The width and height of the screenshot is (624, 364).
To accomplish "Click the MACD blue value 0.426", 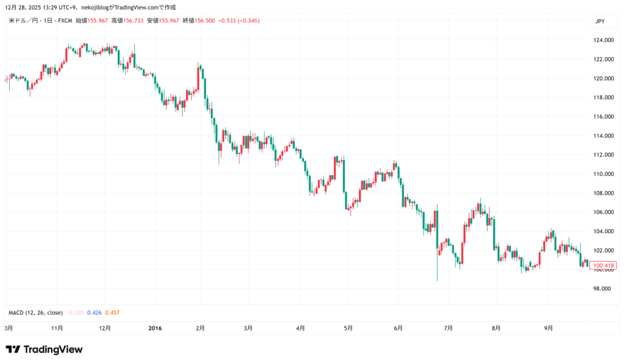I will click(x=94, y=313).
